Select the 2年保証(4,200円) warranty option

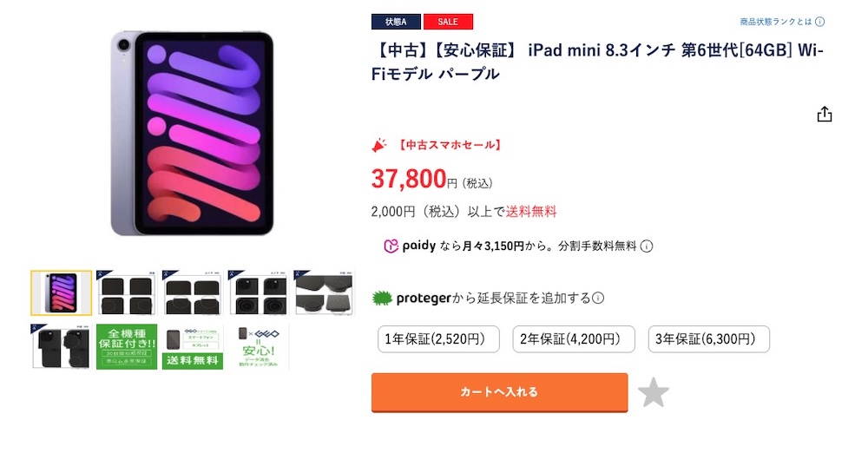pyautogui.click(x=574, y=339)
